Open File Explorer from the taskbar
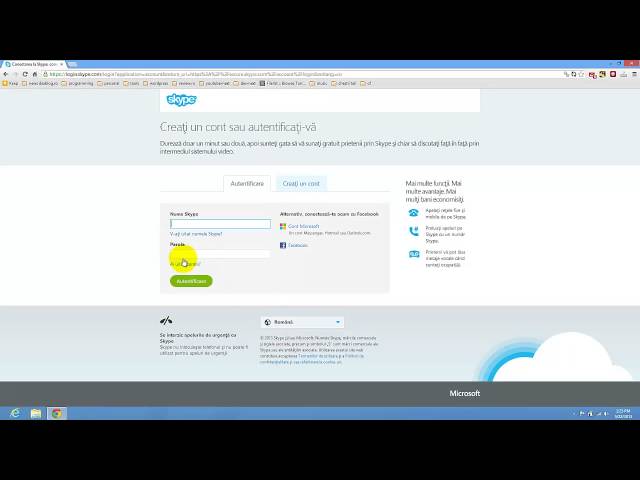The image size is (640, 480). 36,413
